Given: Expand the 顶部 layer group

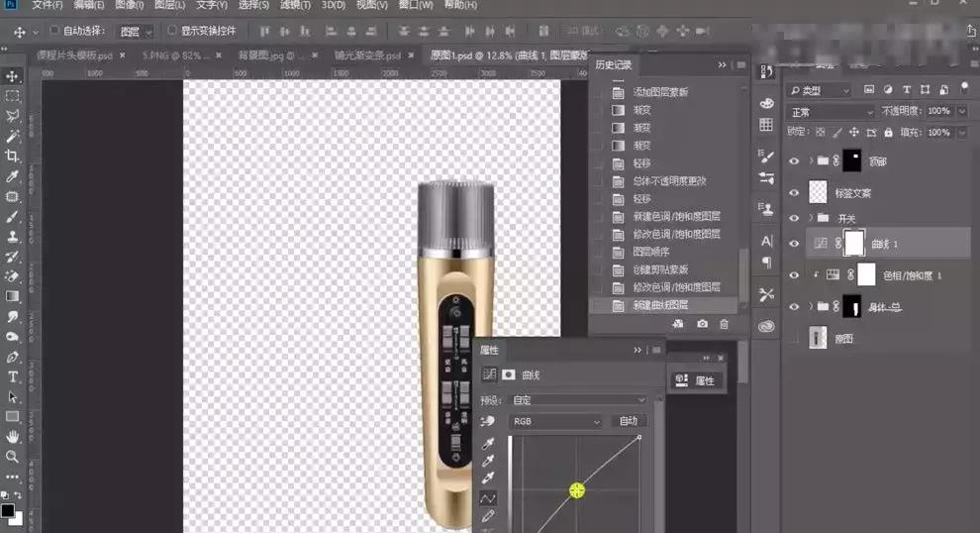Looking at the screenshot, I should 812,160.
